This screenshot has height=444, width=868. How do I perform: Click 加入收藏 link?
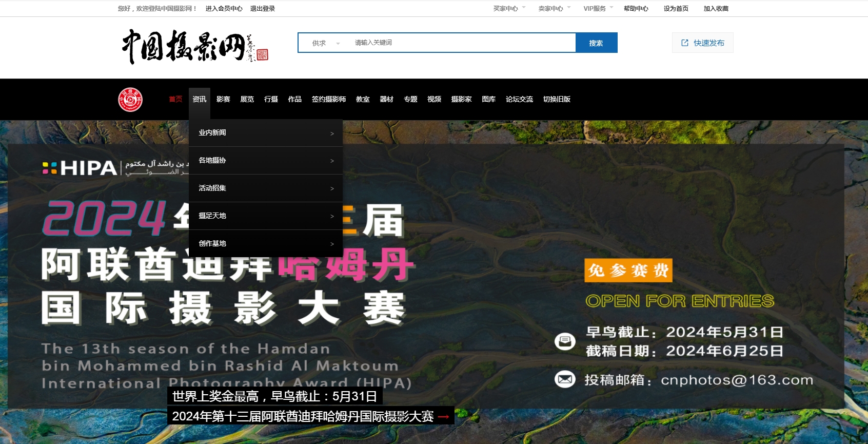tap(716, 9)
